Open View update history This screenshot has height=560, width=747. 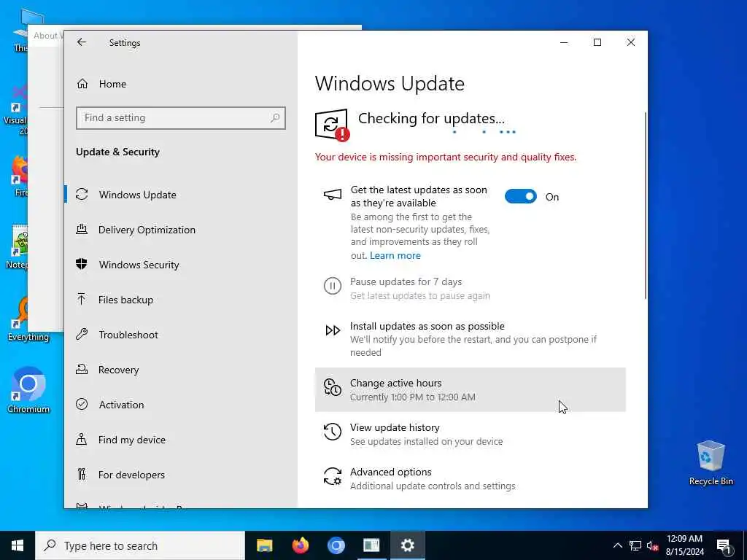(x=471, y=434)
